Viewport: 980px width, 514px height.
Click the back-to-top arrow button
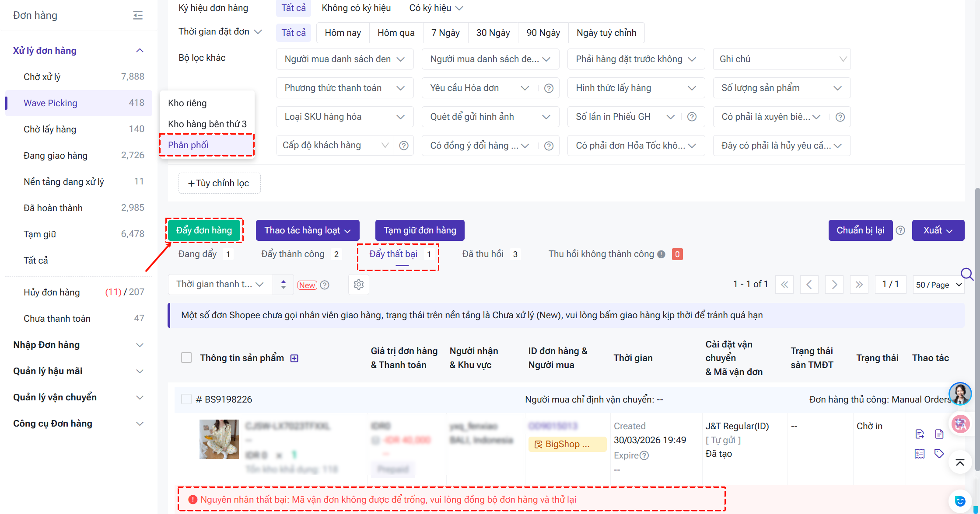(x=960, y=462)
